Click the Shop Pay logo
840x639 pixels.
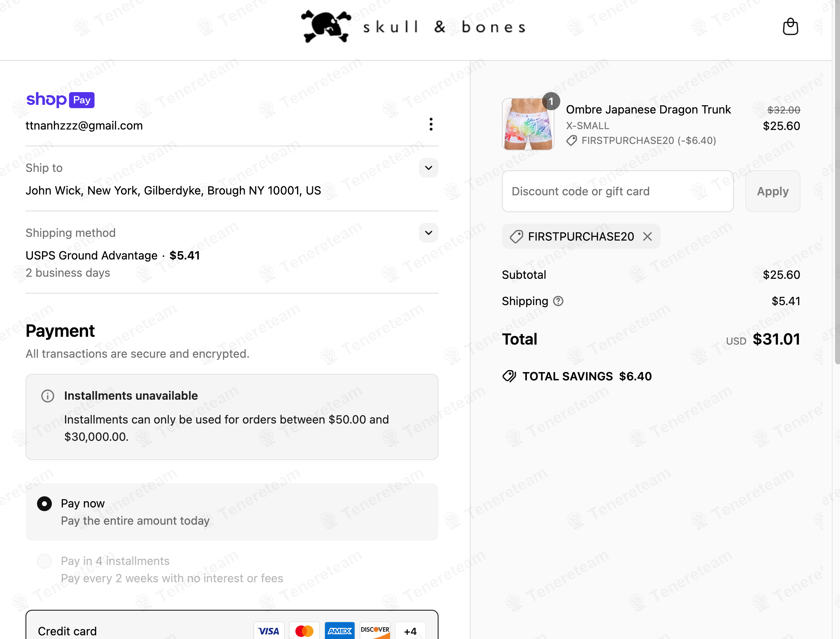[60, 100]
